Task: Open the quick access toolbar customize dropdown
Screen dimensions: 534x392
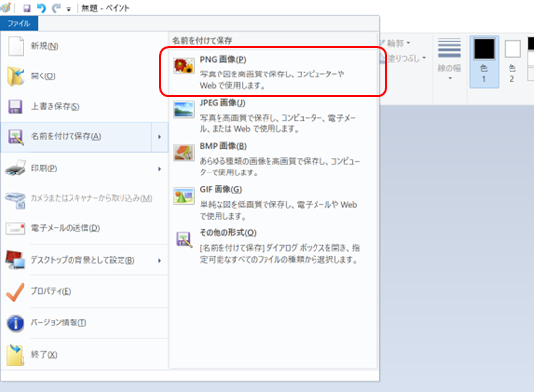Action: coord(69,9)
